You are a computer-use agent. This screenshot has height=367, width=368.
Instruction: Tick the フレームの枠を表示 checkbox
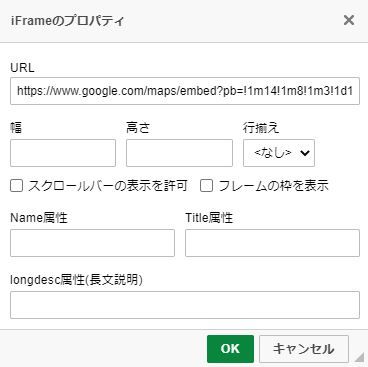coord(206,186)
